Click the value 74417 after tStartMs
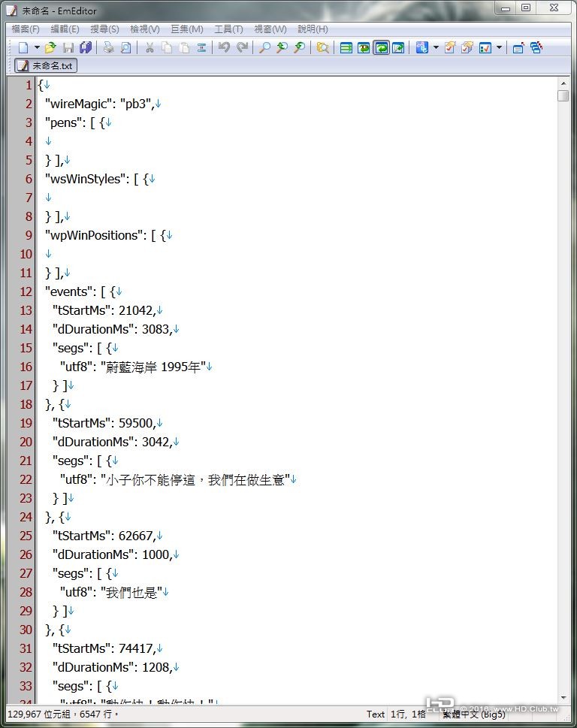This screenshot has height=728, width=577. pos(135,648)
